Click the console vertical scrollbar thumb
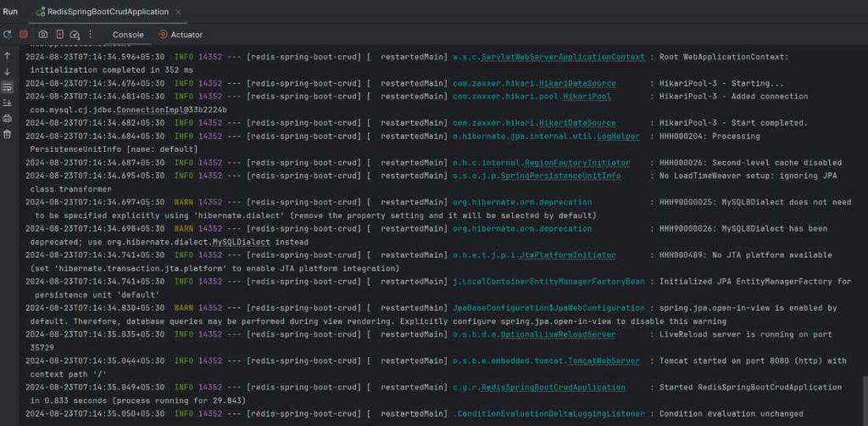 865,401
